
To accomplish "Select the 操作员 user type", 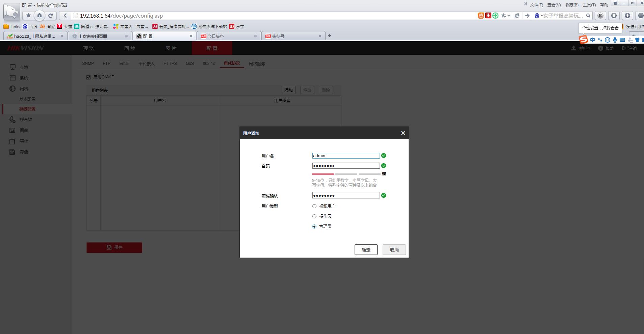I will (x=314, y=216).
